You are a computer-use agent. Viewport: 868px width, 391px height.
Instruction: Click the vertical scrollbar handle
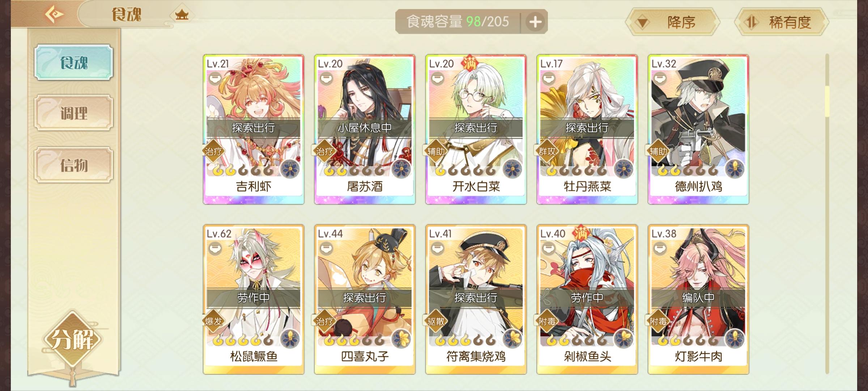[827, 101]
